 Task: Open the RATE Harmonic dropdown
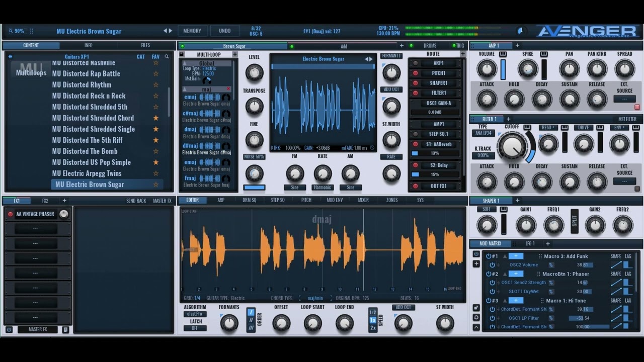[323, 188]
